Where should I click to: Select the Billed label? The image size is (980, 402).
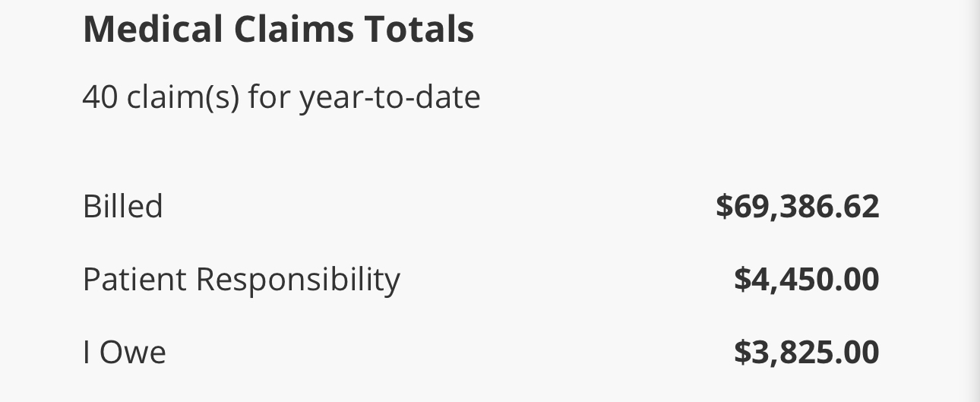click(x=122, y=207)
